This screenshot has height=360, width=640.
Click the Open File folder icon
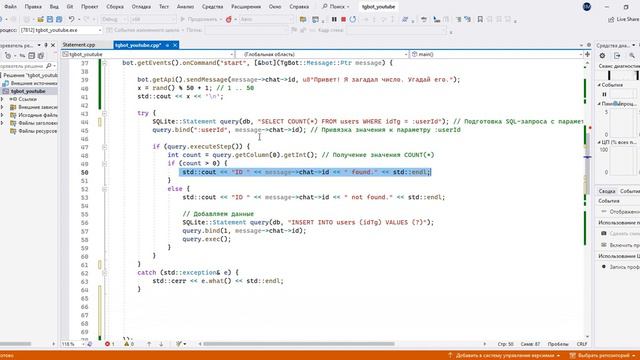pos(40,19)
